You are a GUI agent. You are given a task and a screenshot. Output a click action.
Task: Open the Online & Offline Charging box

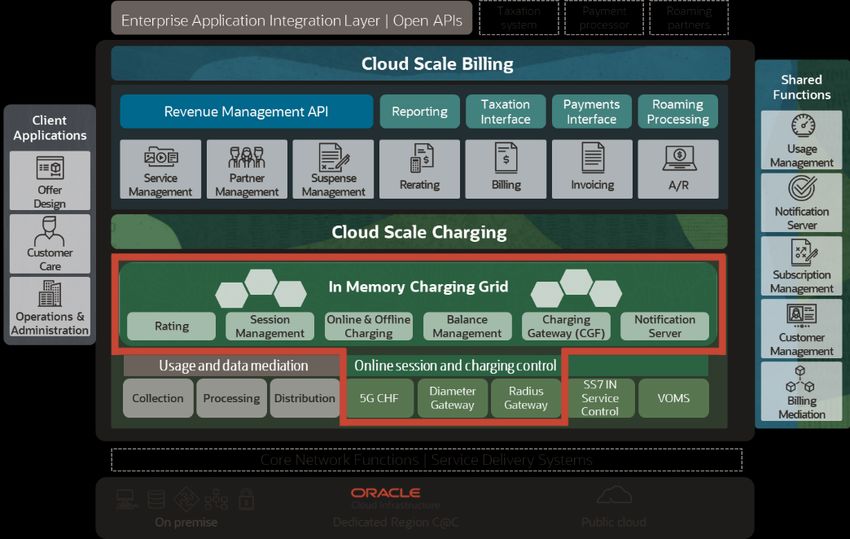click(x=369, y=326)
